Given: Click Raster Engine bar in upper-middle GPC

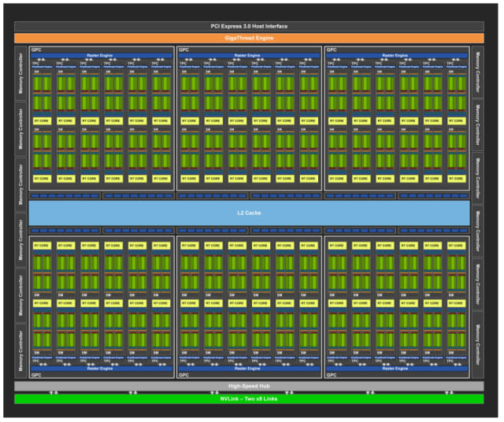Looking at the screenshot, I should (x=249, y=56).
